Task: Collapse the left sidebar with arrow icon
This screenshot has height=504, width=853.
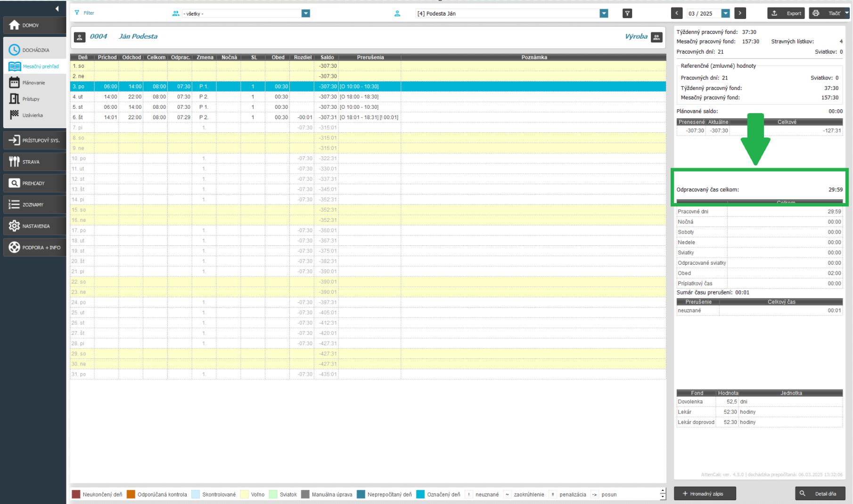Action: point(57,8)
